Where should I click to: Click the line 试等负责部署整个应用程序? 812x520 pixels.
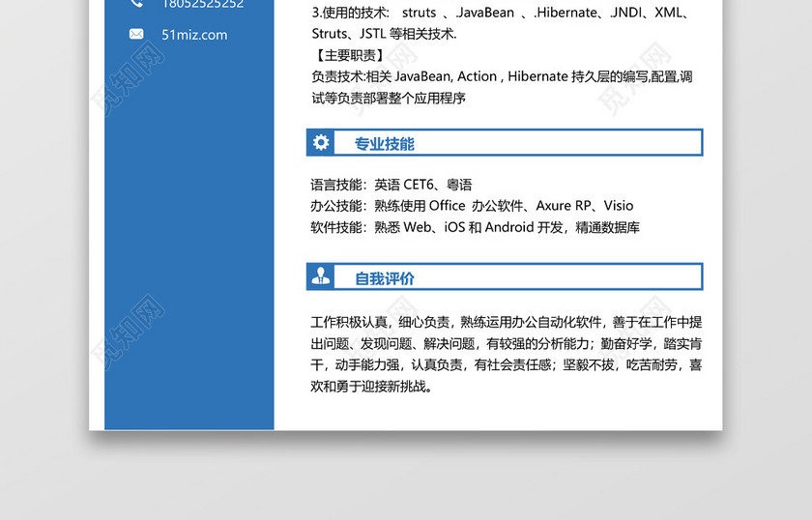coord(389,98)
